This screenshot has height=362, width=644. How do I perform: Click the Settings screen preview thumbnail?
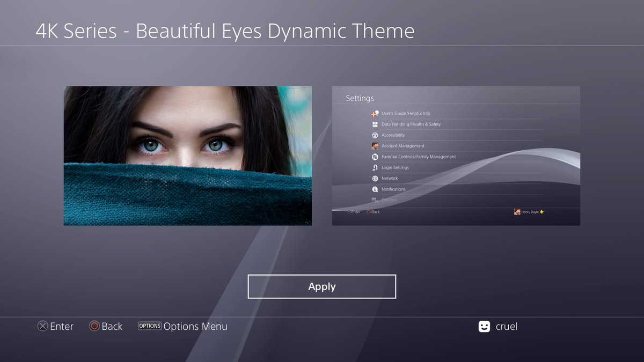[456, 156]
